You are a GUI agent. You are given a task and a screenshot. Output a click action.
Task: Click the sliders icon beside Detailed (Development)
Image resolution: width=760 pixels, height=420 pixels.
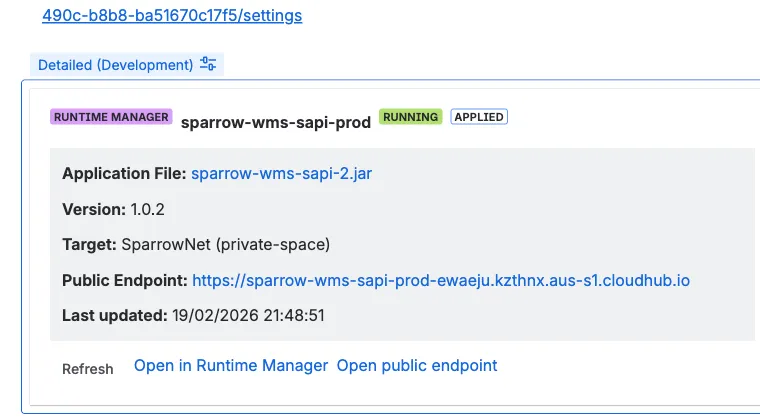click(x=208, y=64)
